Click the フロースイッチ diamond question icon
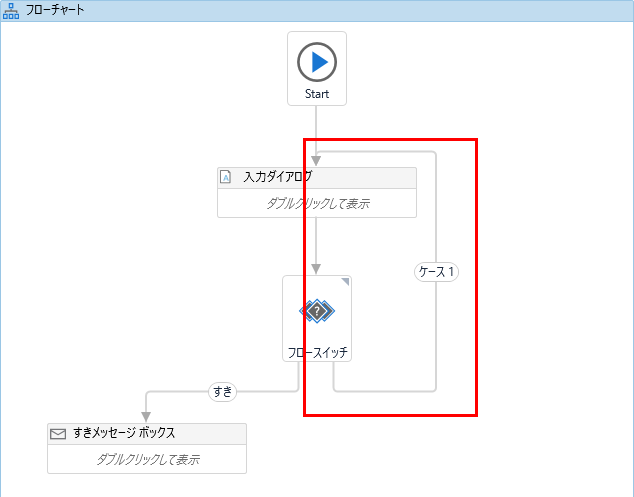Viewport: 634px width, 497px height. (x=317, y=311)
